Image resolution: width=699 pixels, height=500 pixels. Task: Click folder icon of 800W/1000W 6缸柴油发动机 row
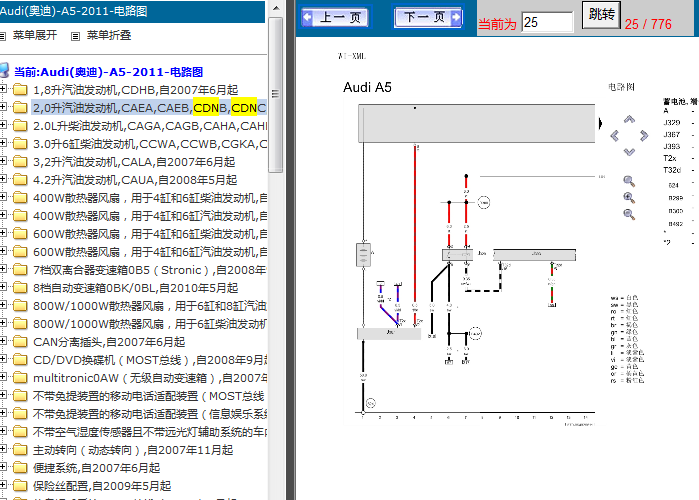(x=20, y=324)
